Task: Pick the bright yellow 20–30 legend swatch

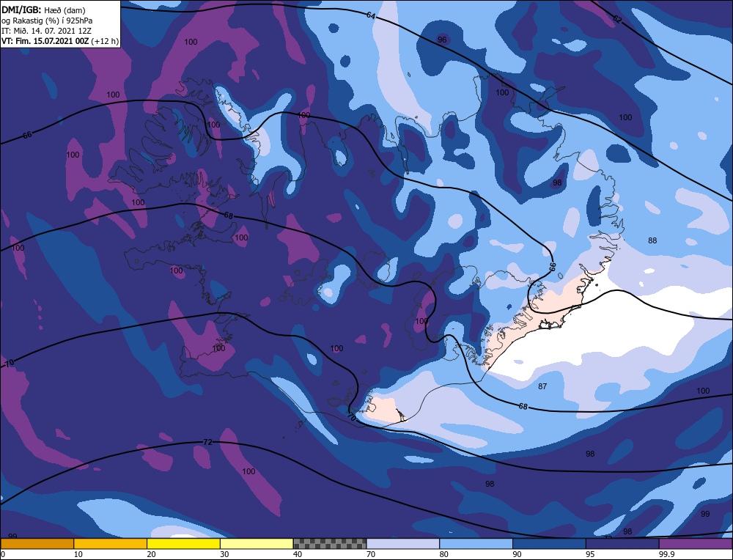Action: (183, 543)
